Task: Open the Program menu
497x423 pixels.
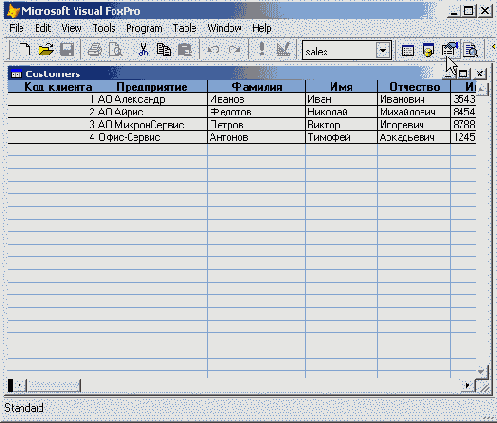Action: (x=144, y=29)
